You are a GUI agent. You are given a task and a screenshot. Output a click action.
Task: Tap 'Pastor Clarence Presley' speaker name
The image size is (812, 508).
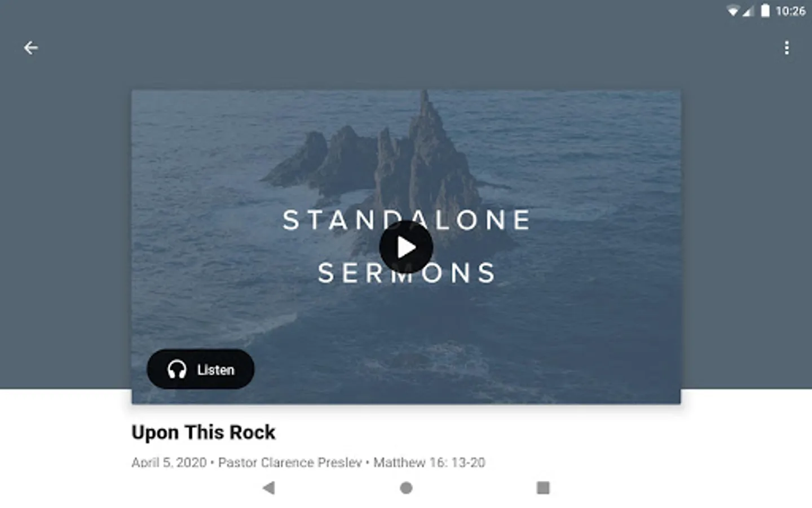(290, 462)
